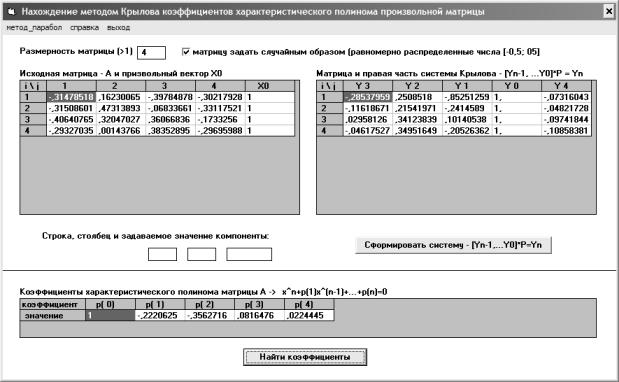Select cell -,29327035 in matrix A
Viewport: 619px width, 382px height.
point(71,131)
